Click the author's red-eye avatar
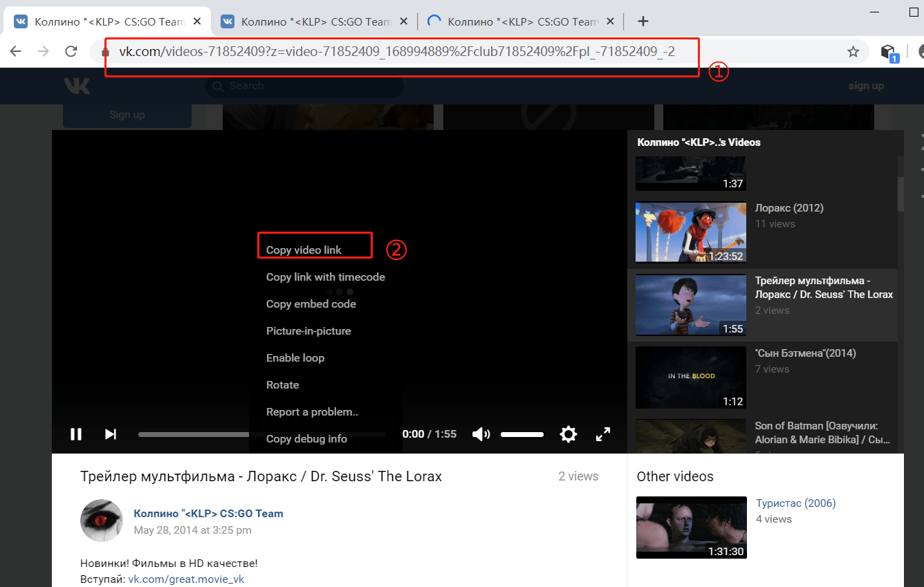This screenshot has width=924, height=587. [102, 521]
